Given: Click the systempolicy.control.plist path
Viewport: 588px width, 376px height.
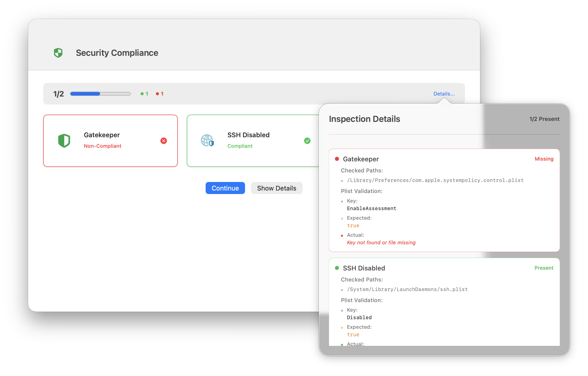Looking at the screenshot, I should point(435,180).
